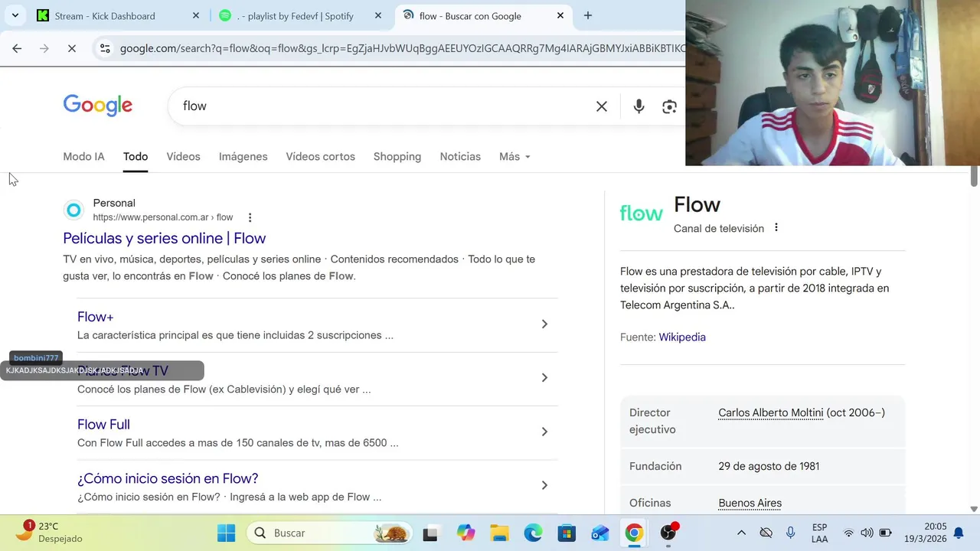Open the Buenos Aires office link
This screenshot has width=980, height=551.
pos(750,503)
